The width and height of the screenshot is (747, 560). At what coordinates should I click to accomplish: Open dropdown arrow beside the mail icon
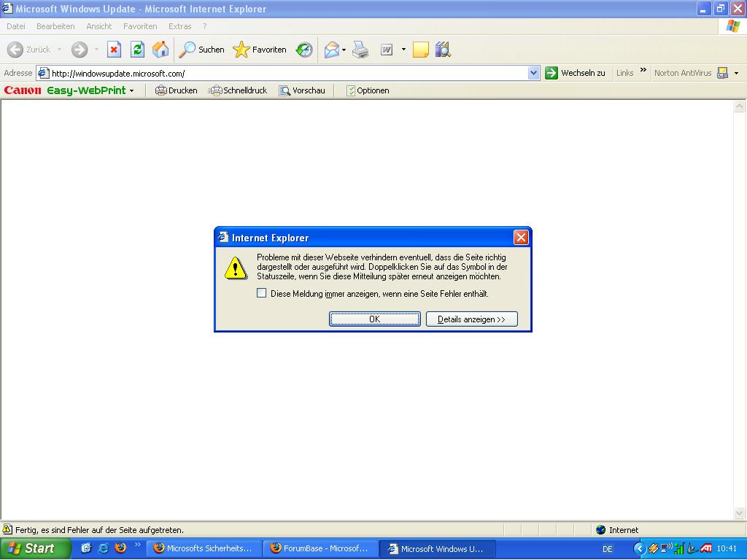point(344,50)
